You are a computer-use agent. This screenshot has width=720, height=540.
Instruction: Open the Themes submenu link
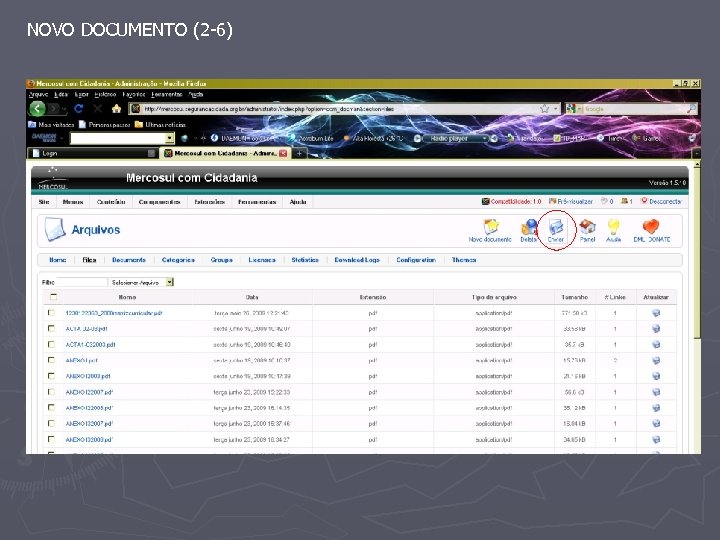[x=464, y=260]
